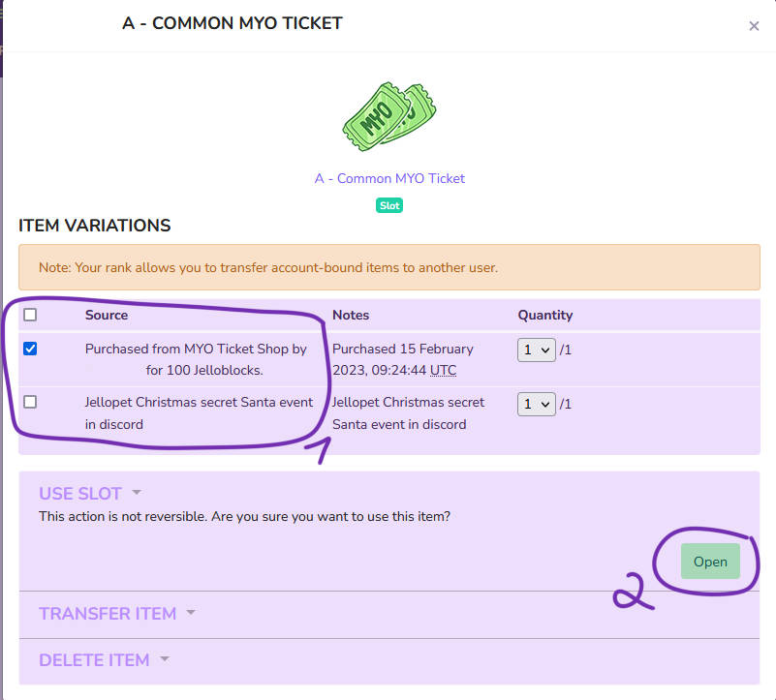Close the Common MYO Ticket dialog
Screen dimensions: 776x700
pyautogui.click(x=754, y=26)
